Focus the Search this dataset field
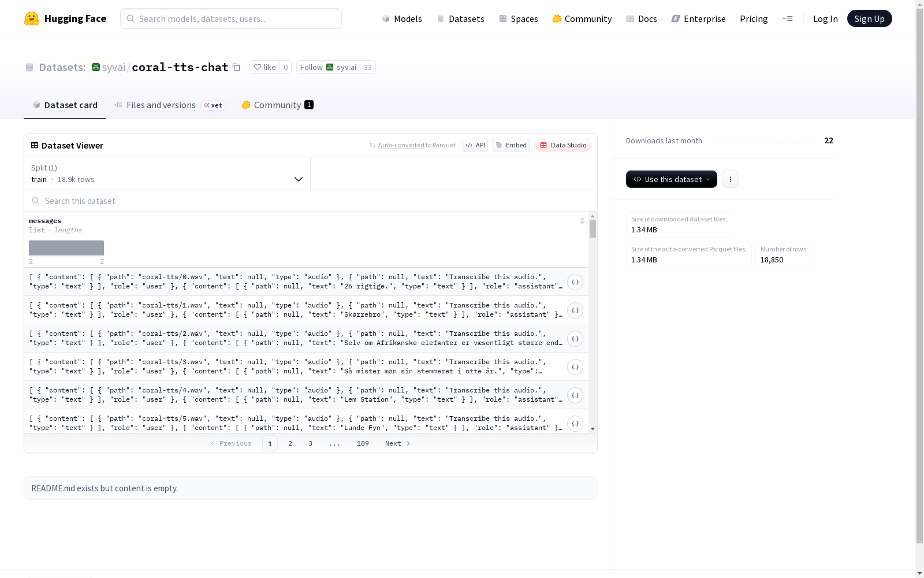The width and height of the screenshot is (924, 578). (311, 201)
